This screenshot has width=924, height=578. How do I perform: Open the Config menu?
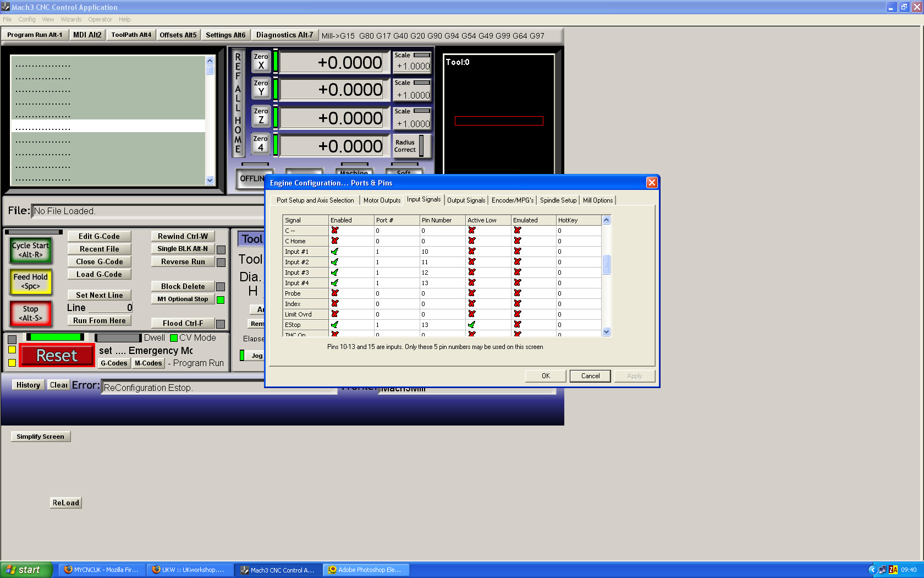(x=26, y=19)
